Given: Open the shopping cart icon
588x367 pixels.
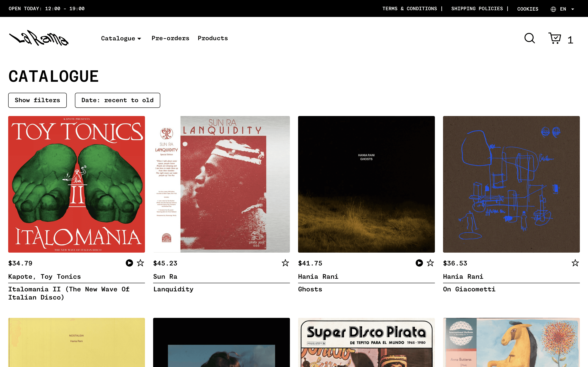Looking at the screenshot, I should click(x=555, y=38).
